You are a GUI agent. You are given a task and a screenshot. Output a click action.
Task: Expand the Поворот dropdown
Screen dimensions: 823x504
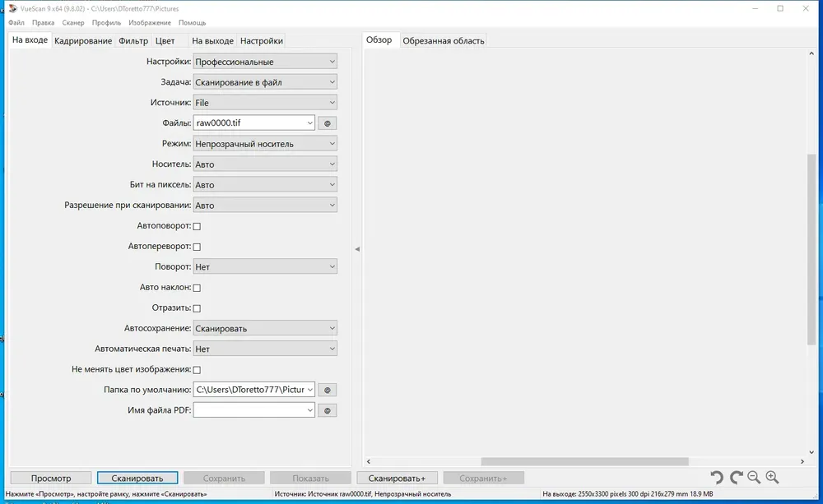pos(265,266)
